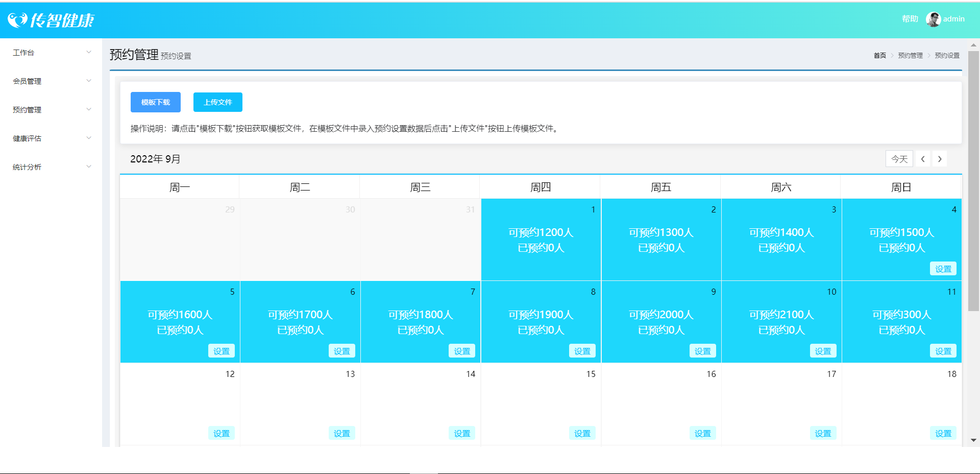
Task: Expand the 统计分析 chevron
Action: (89, 167)
